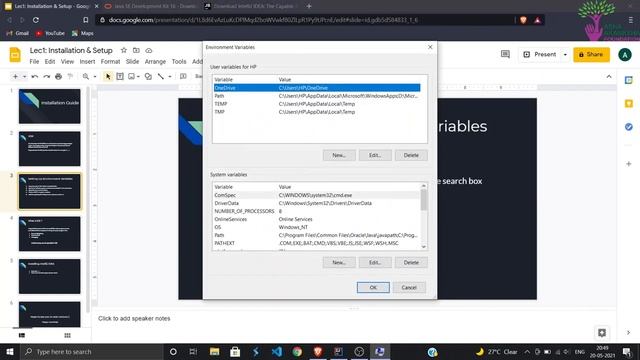Check cloud save status icon

click(149, 50)
